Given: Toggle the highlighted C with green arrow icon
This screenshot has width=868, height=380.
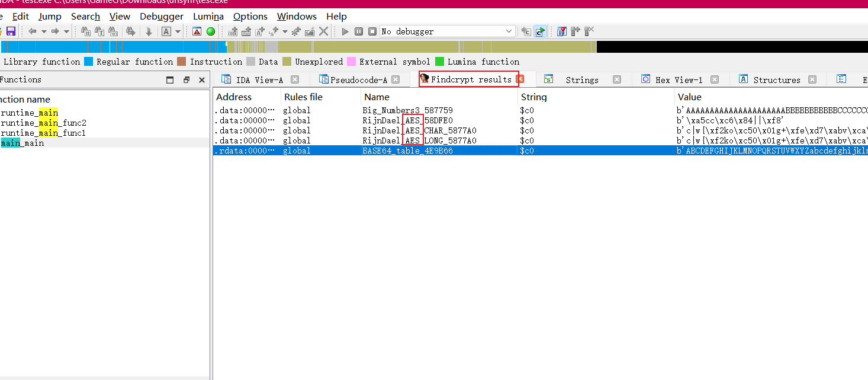Looking at the screenshot, I should (540, 31).
